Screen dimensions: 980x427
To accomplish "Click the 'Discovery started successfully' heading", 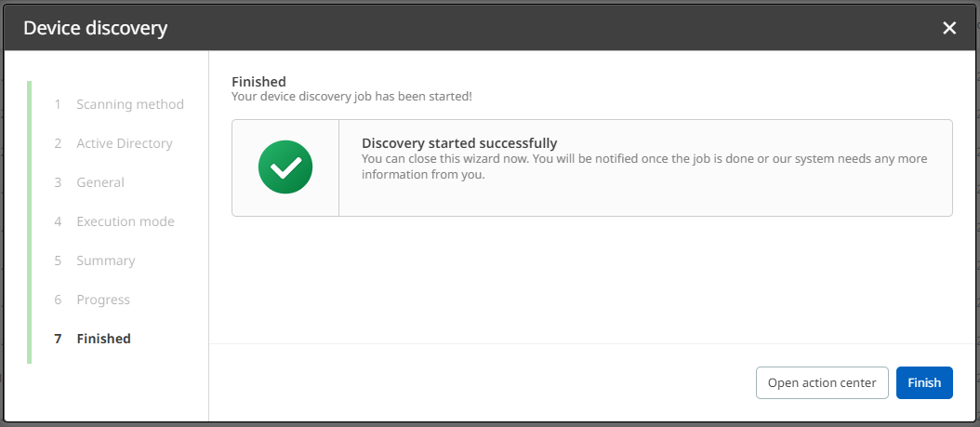I will coord(459,143).
